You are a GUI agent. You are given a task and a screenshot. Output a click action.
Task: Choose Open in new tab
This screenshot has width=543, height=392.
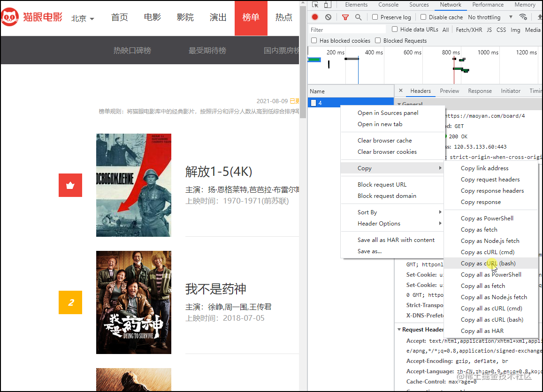392,124
